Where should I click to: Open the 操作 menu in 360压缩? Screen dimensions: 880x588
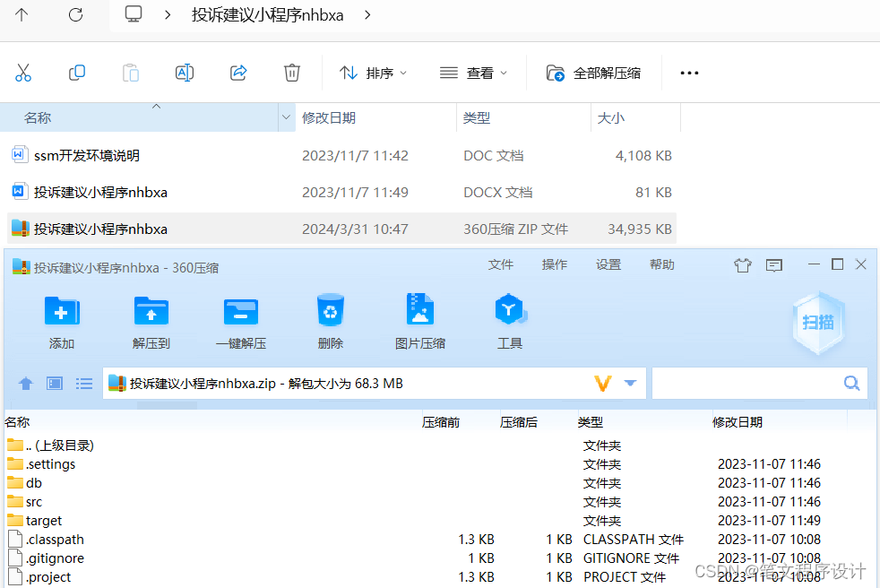tap(555, 264)
